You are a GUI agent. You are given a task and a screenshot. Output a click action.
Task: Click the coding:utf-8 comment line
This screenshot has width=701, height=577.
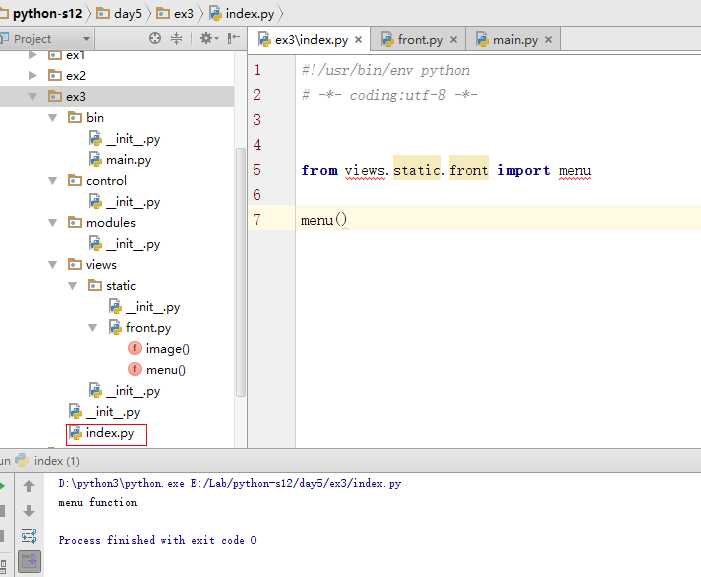390,95
